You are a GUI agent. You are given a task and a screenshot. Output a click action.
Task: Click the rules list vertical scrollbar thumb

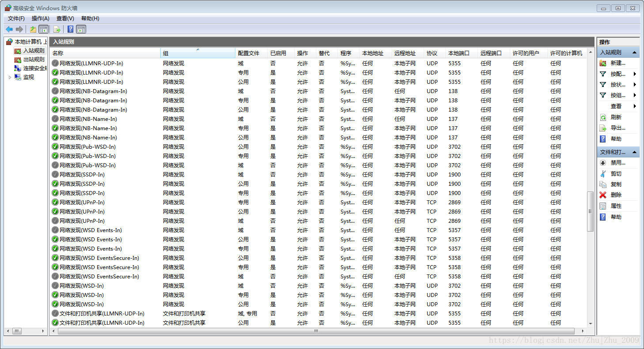tap(591, 211)
